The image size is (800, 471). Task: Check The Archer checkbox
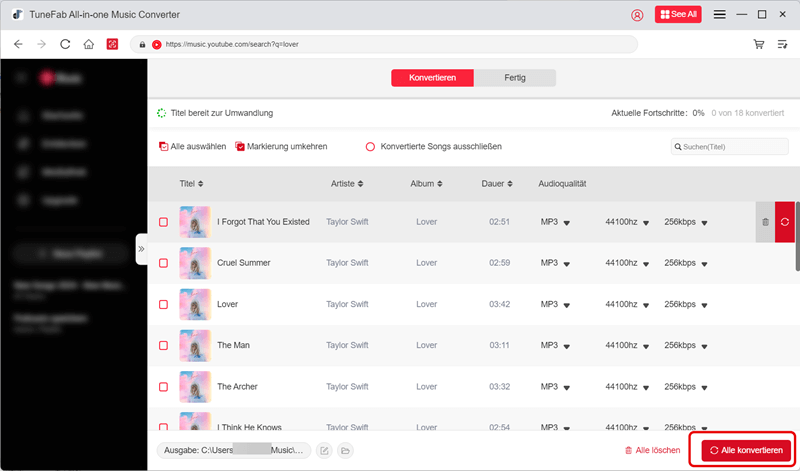click(163, 387)
